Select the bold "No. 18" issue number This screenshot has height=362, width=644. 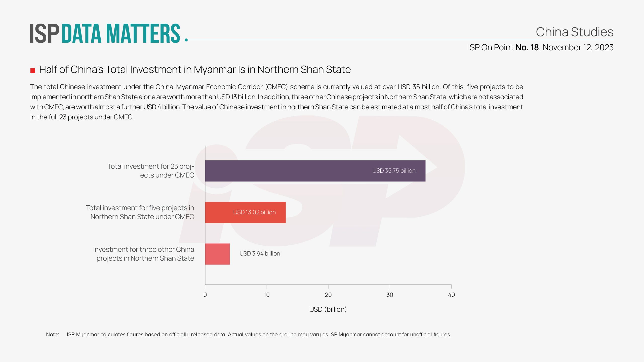point(527,48)
